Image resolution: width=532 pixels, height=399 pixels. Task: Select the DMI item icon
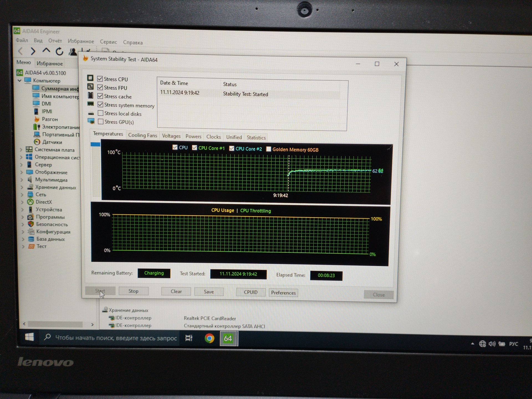pyautogui.click(x=36, y=103)
